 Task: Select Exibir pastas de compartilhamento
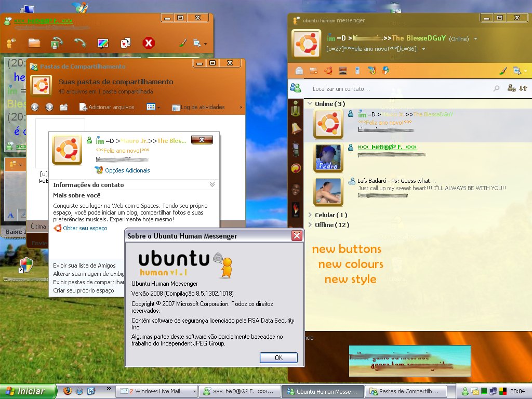[x=88, y=282]
